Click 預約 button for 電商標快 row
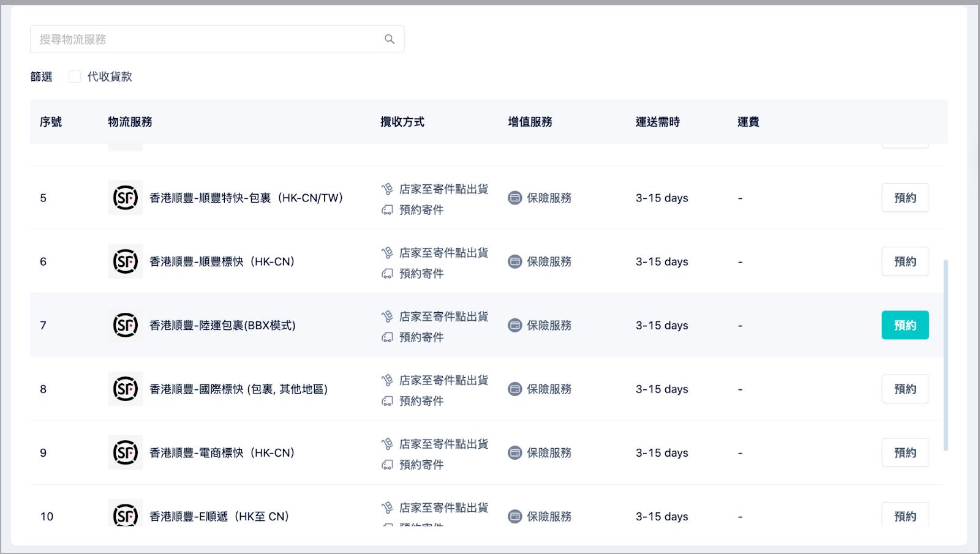This screenshot has width=980, height=554. 905,452
